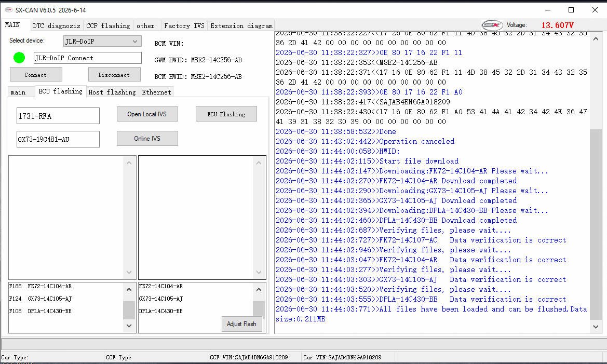Click the BCM VIN label
607x364 pixels.
(169, 44)
